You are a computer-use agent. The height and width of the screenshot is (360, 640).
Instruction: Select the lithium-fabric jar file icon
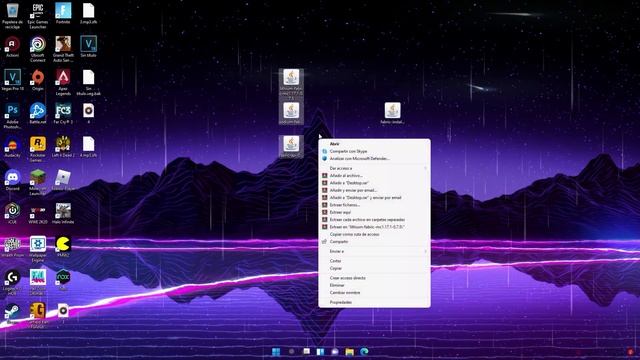click(x=291, y=84)
